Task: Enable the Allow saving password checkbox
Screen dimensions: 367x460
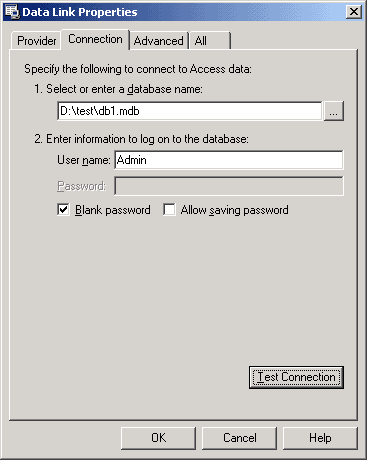Action: [169, 210]
